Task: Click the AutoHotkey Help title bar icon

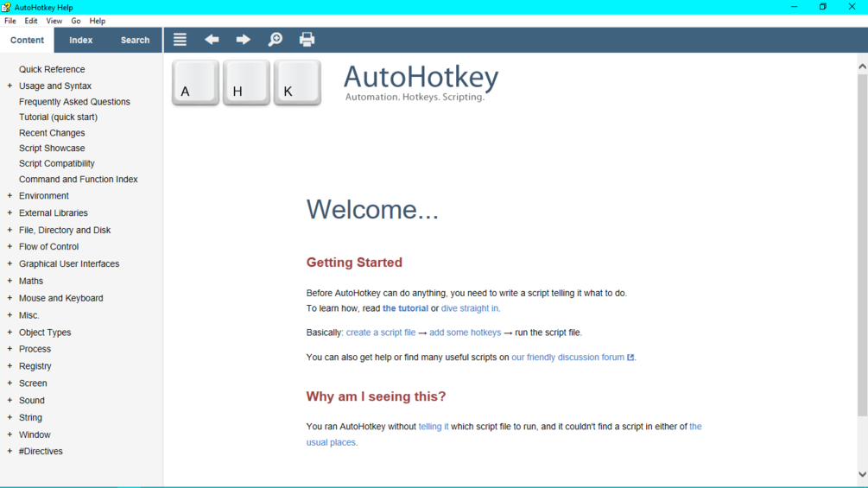Action: (6, 7)
